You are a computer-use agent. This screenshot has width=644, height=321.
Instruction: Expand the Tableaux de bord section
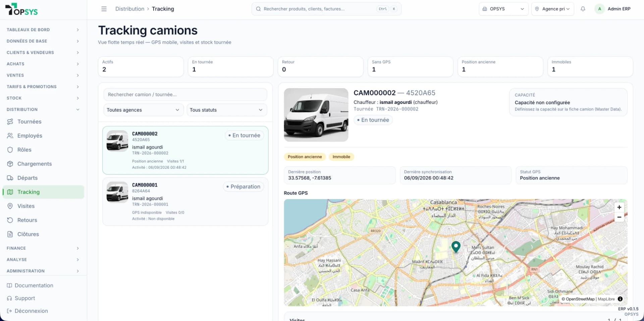pyautogui.click(x=43, y=30)
